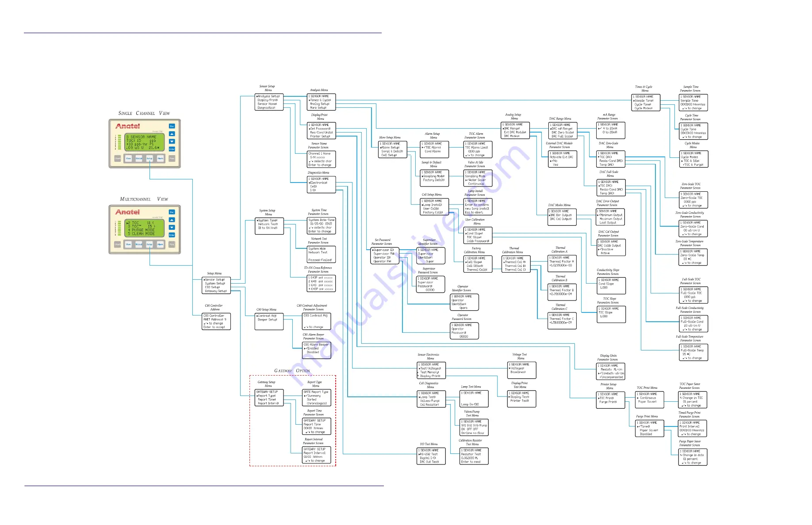Click the Enter key on Multichannel device
The height and width of the screenshot is (525, 812).
click(x=172, y=235)
